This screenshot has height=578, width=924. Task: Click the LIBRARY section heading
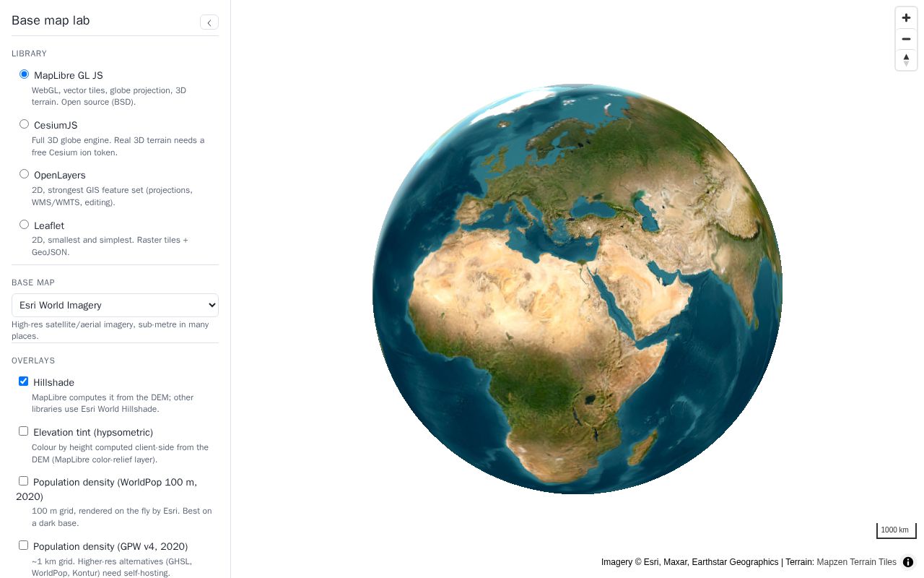tap(29, 53)
